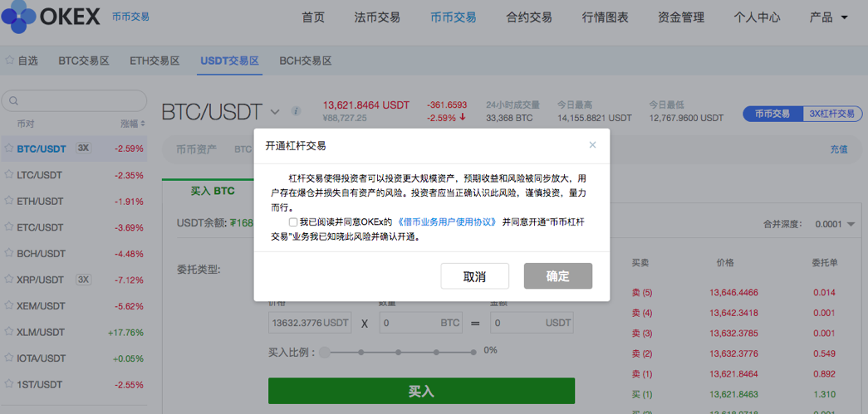The height and width of the screenshot is (414, 868).
Task: Switch to the 自选 tab
Action: coord(22,61)
